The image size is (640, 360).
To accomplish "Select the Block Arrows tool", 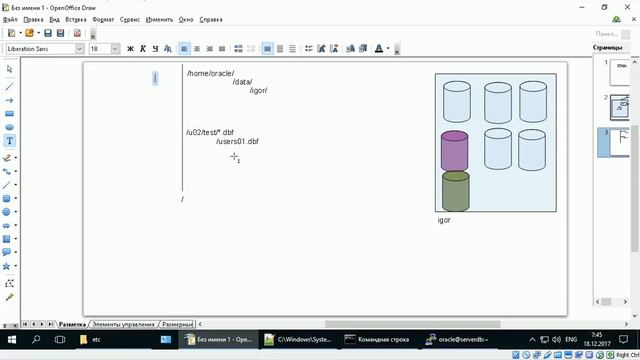I will [7, 225].
